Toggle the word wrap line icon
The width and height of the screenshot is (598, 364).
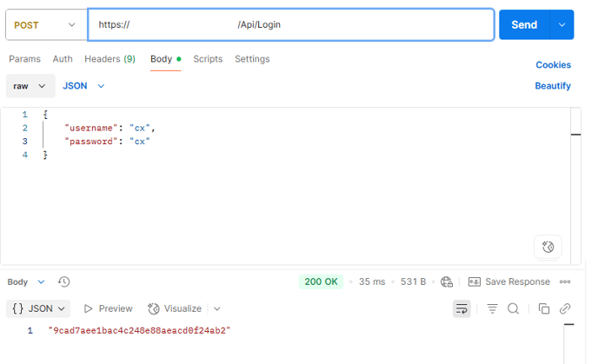pyautogui.click(x=462, y=308)
